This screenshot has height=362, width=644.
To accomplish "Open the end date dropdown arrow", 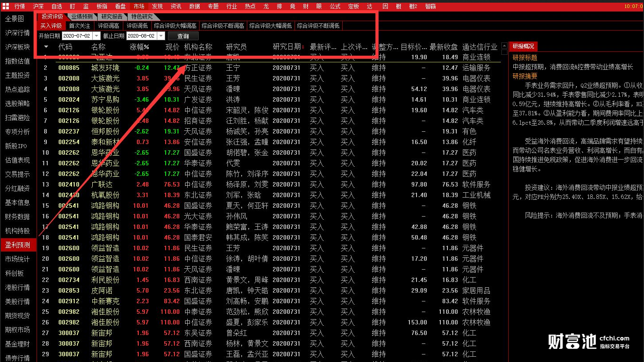I will (161, 36).
